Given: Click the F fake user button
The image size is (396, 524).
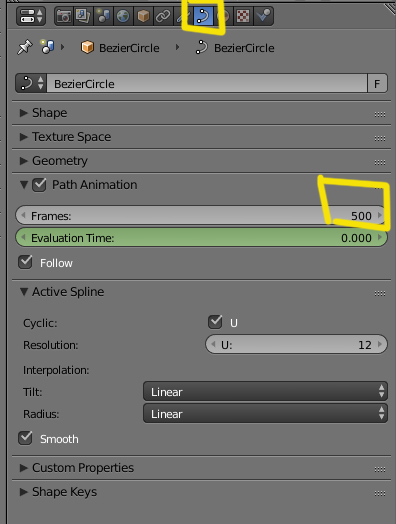Looking at the screenshot, I should point(377,83).
